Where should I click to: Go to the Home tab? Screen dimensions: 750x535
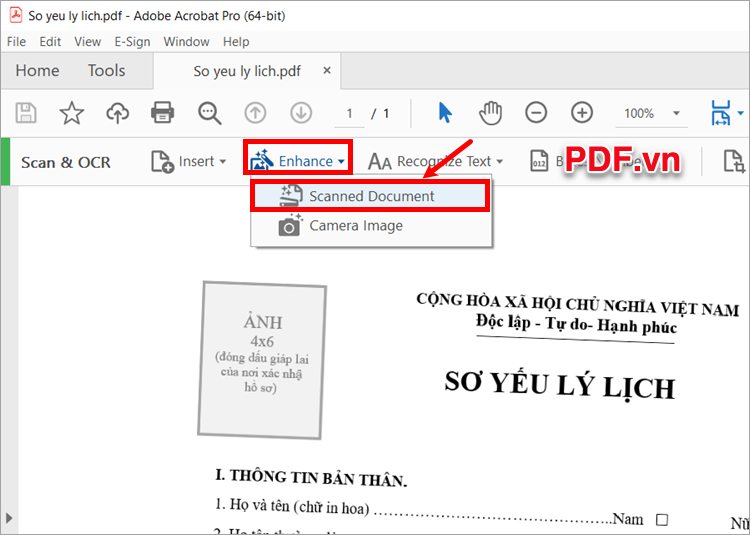click(37, 71)
